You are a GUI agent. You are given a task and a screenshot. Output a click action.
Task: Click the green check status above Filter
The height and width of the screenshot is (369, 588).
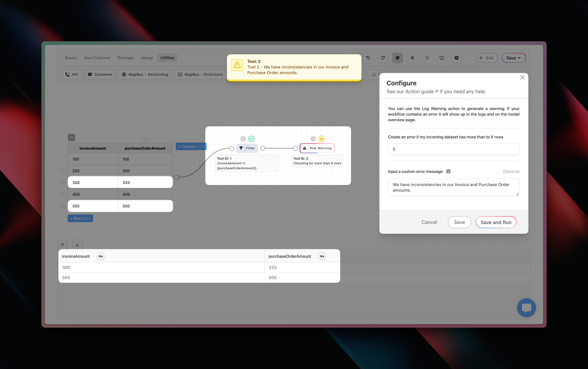point(251,139)
